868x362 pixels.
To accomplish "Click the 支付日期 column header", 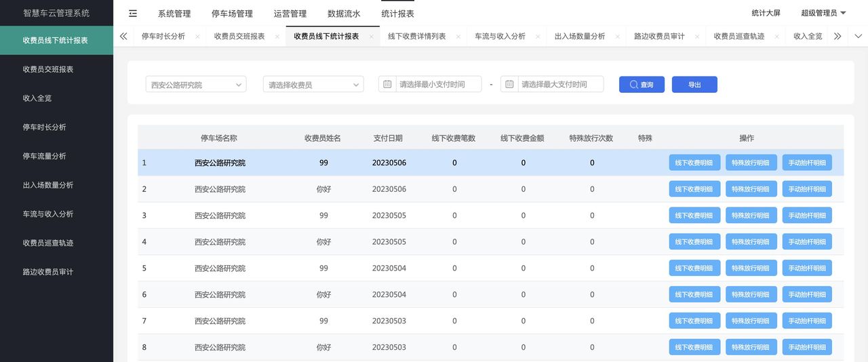I will point(388,138).
